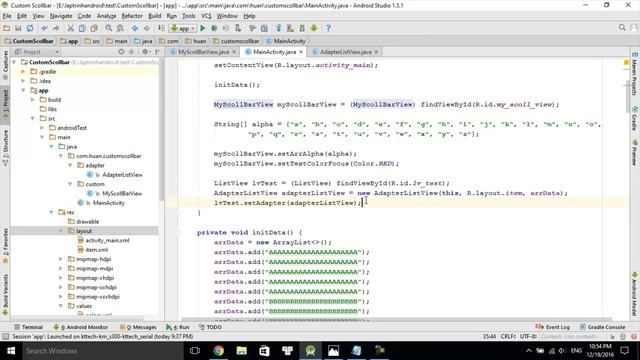Viewport: 640px width, 360px height.
Task: Cut selection using the scissors icon
Action: pos(71,28)
